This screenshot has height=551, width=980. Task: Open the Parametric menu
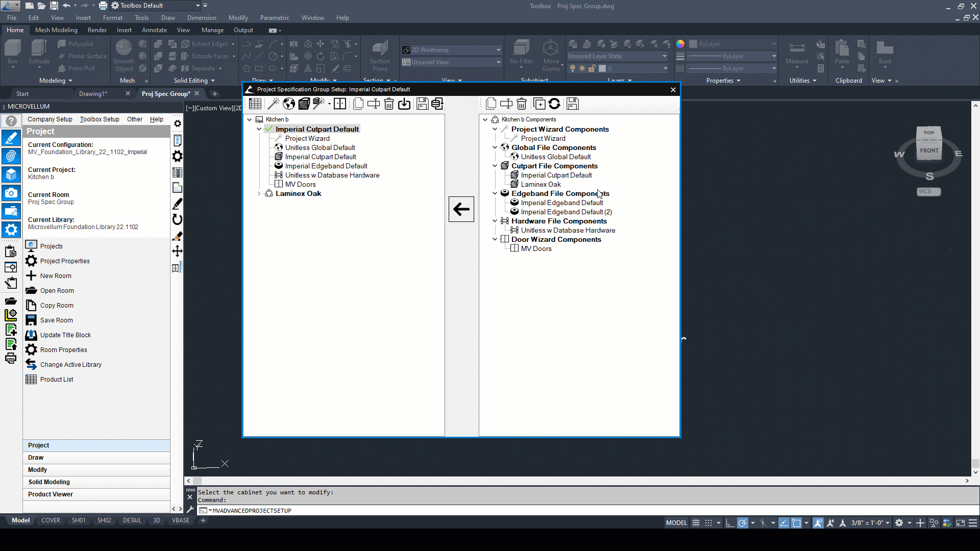(x=274, y=18)
